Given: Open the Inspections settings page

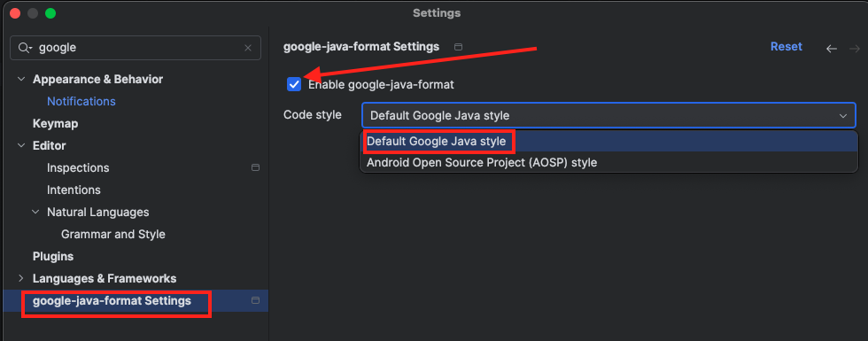Looking at the screenshot, I should point(78,167).
